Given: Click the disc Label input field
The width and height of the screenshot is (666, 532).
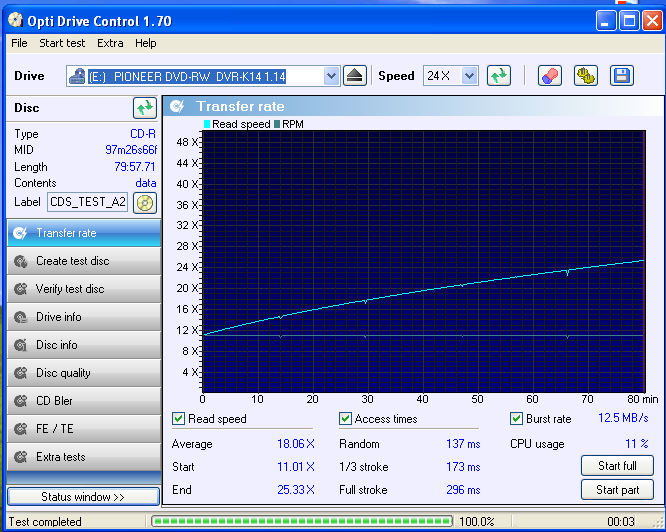Looking at the screenshot, I should click(x=87, y=202).
